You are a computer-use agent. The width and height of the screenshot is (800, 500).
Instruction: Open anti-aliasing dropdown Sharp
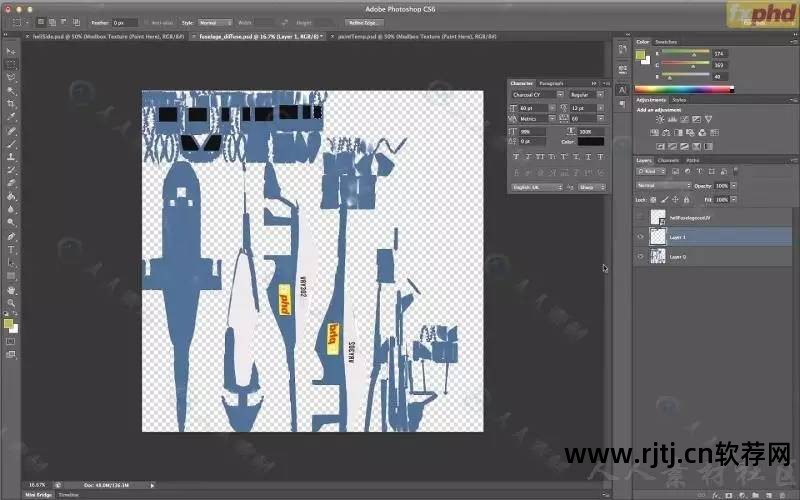click(592, 188)
